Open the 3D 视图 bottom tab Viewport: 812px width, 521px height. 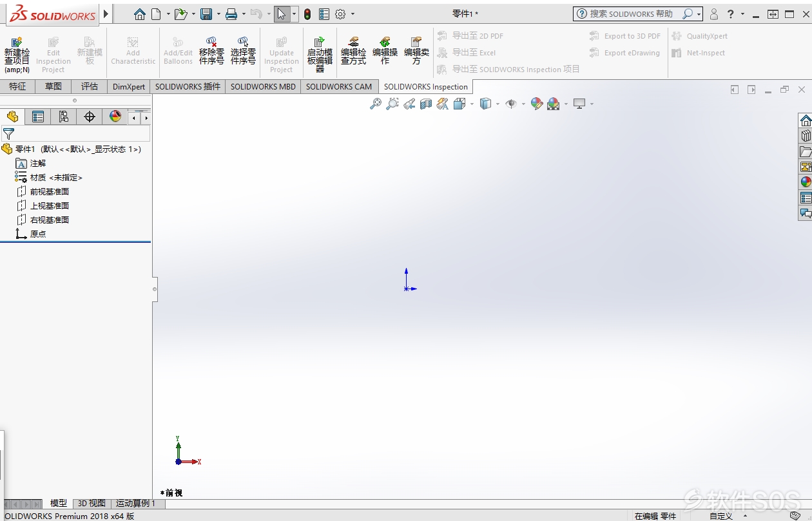coord(92,504)
